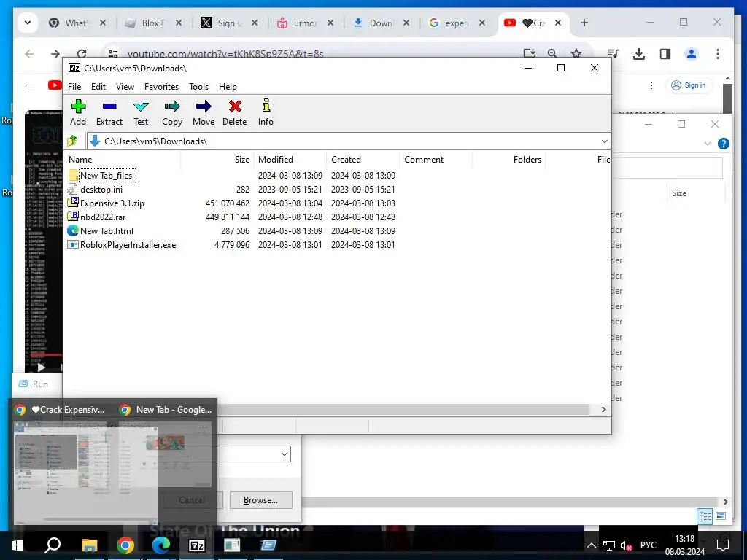
Task: Open the View menu
Action: click(x=125, y=87)
